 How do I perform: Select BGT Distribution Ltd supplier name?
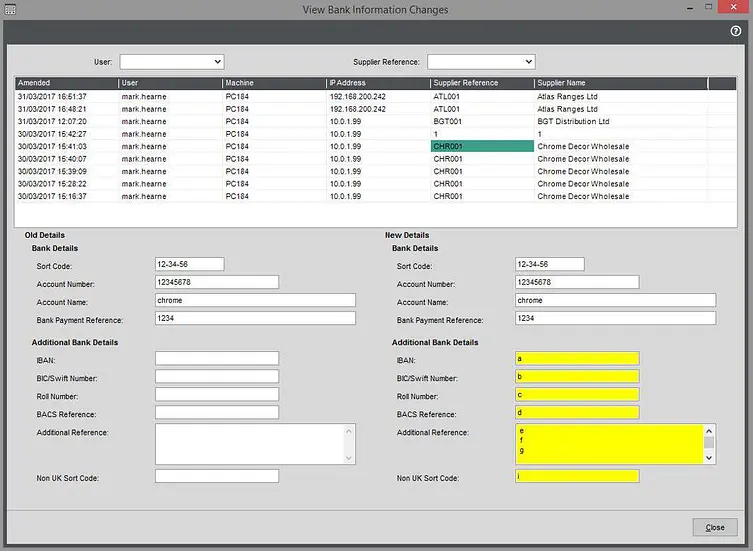(x=573, y=122)
